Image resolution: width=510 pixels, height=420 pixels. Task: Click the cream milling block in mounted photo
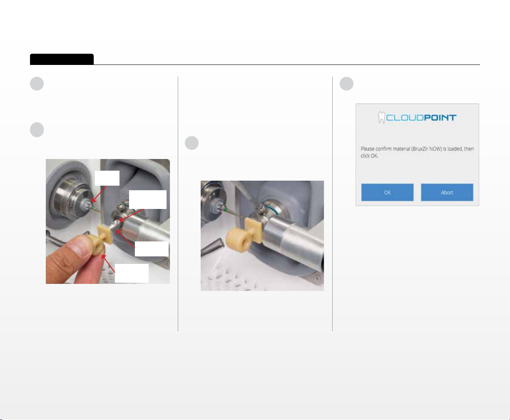click(244, 234)
